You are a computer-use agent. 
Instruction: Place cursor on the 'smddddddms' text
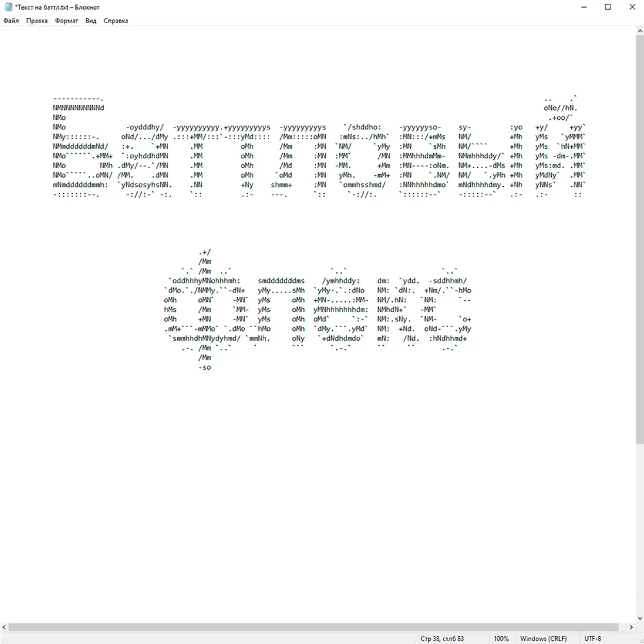(x=281, y=281)
